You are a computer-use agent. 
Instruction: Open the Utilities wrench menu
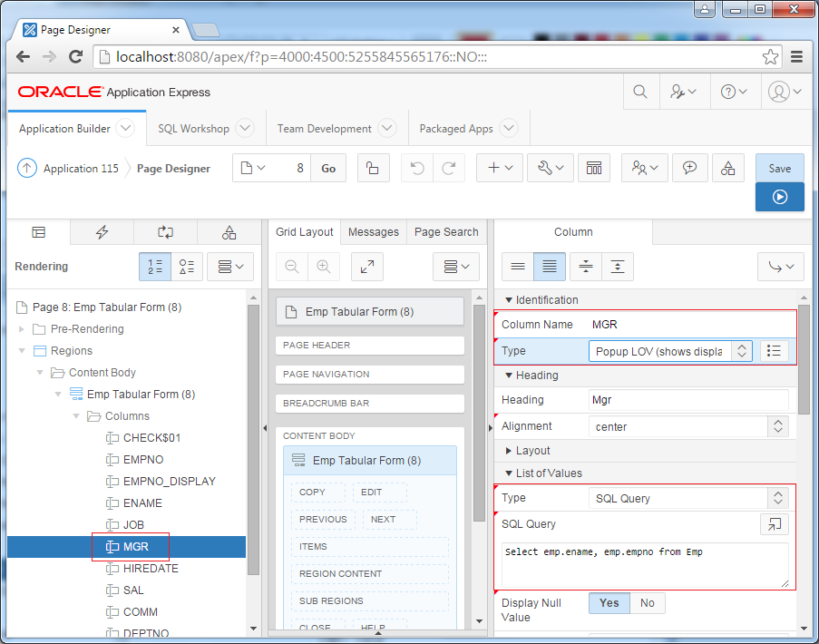(551, 168)
